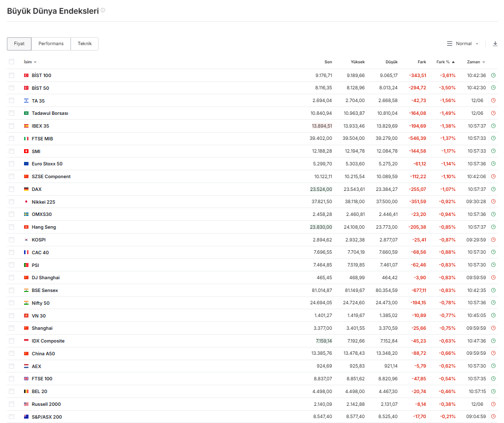Click the German flag icon beside DAX
This screenshot has width=504, height=423.
(27, 189)
